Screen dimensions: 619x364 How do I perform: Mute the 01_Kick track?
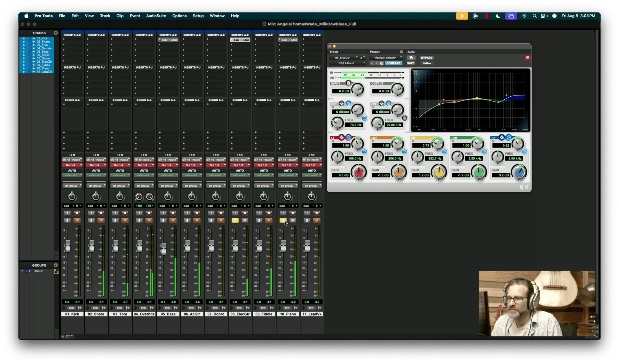[77, 220]
